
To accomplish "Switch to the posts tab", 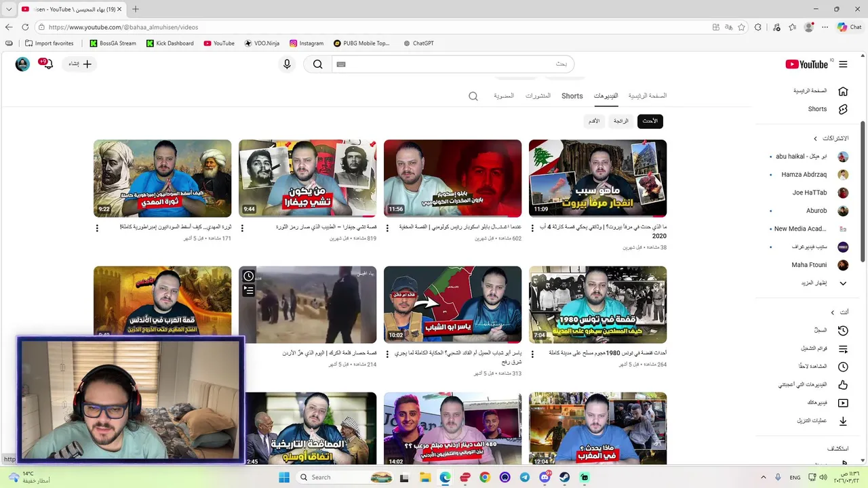I will click(x=538, y=96).
